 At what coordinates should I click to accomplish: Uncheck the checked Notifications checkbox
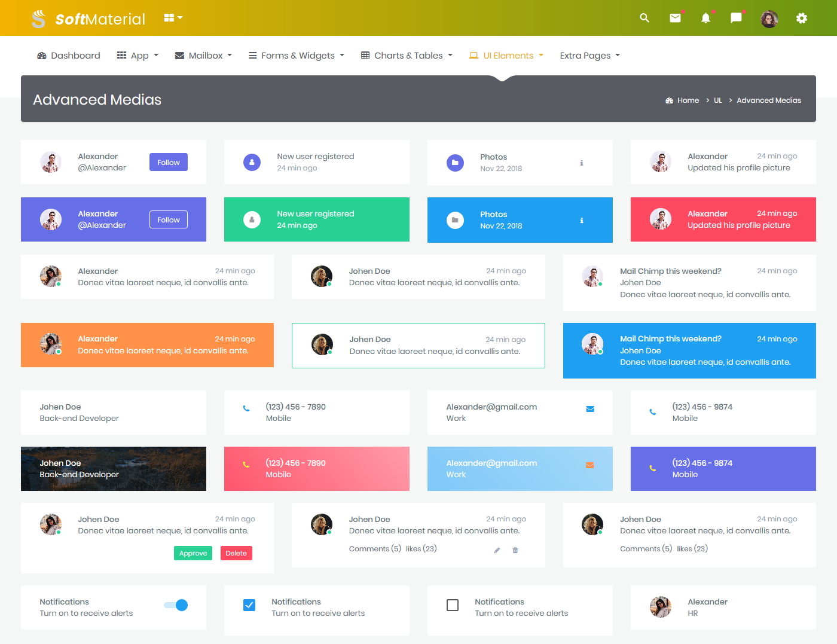(x=249, y=605)
